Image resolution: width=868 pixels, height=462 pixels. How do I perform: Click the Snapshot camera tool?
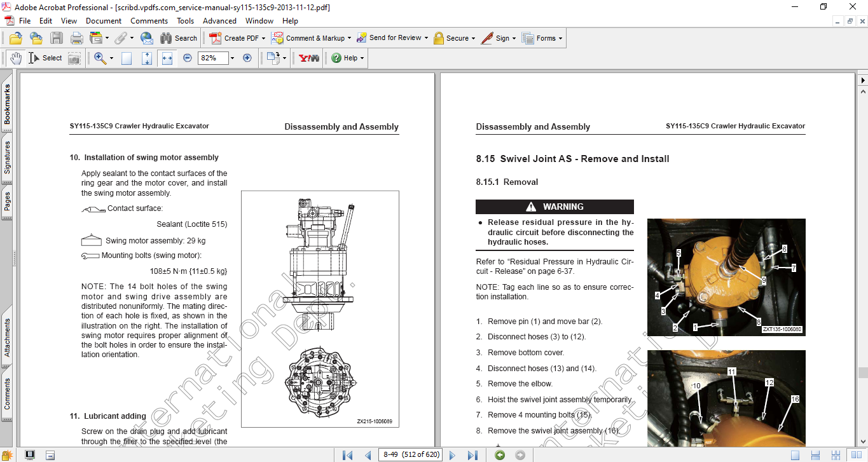click(x=74, y=58)
